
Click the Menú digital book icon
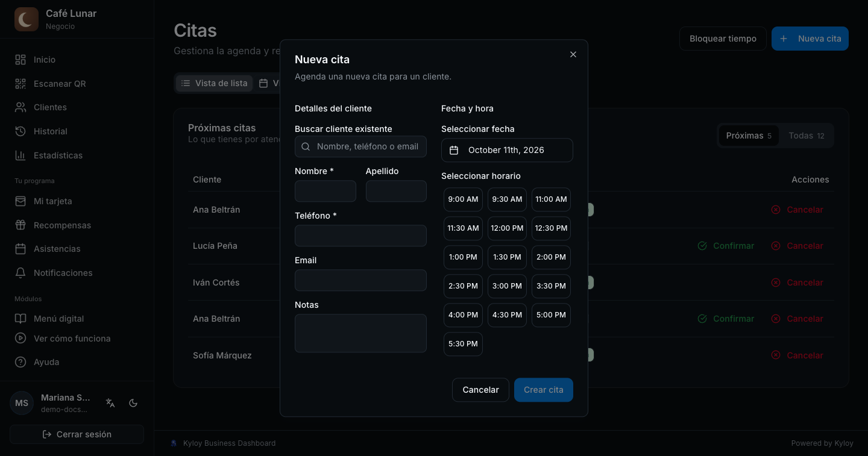tap(20, 319)
